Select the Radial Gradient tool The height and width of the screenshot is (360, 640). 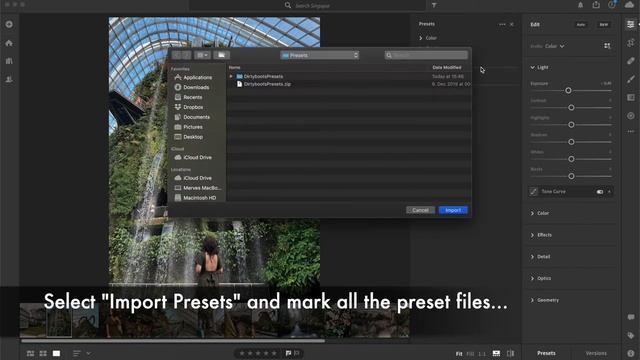(631, 116)
